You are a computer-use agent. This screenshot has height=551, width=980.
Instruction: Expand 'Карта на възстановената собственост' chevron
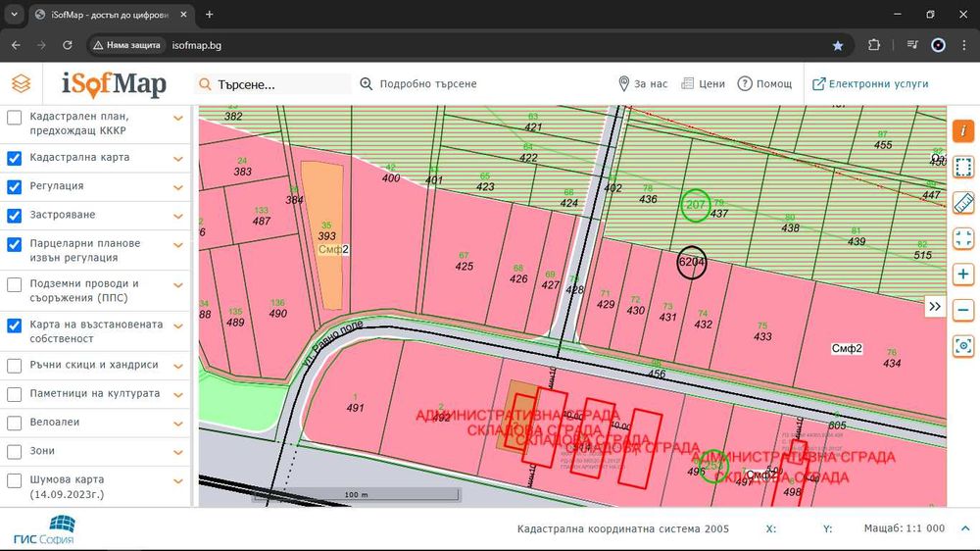(178, 326)
